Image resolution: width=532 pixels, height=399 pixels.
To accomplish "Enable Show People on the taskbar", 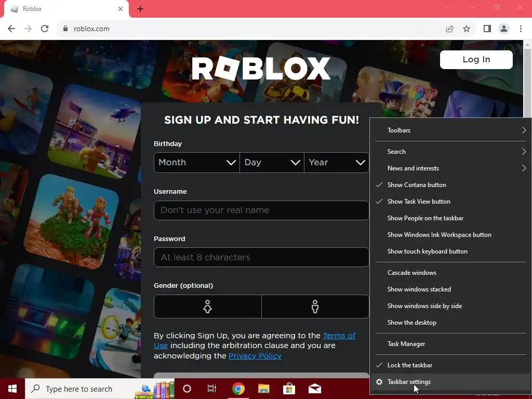I will pos(450,218).
